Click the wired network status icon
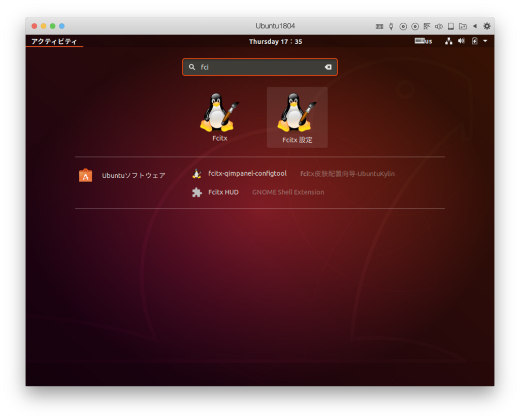Viewport: 520px width, 420px height. (x=448, y=41)
